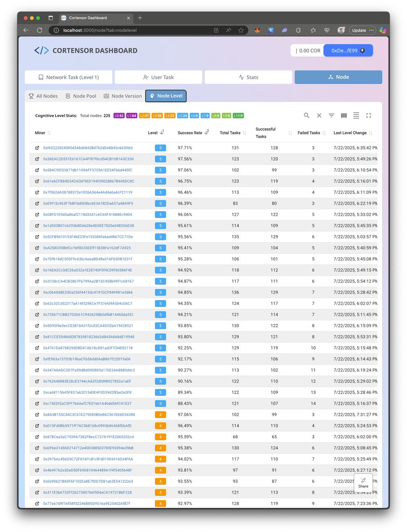Open the view columns icon

point(344,115)
